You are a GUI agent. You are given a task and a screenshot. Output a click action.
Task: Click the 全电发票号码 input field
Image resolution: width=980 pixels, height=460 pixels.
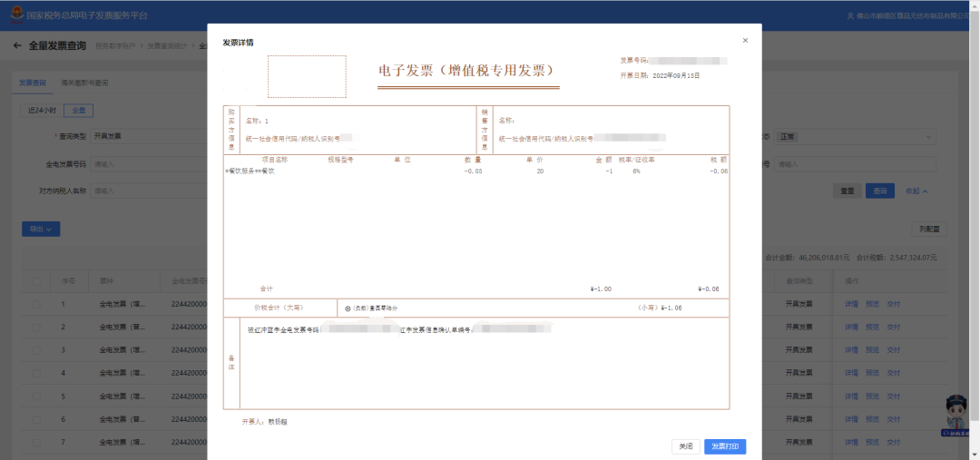(x=149, y=164)
